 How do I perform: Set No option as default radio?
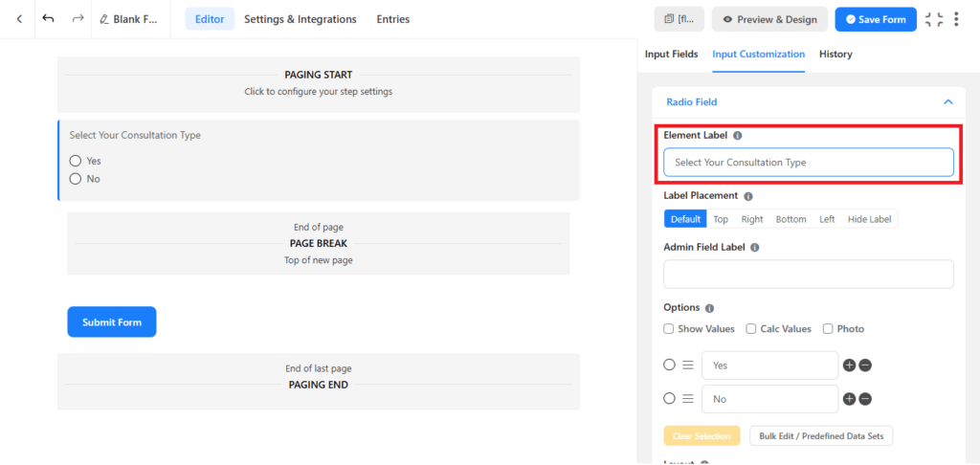click(669, 398)
